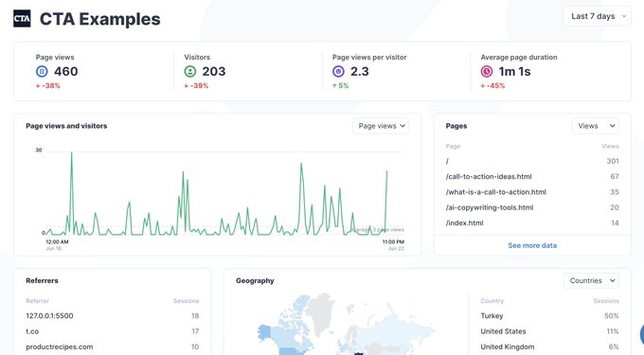Click the 2.3 page views per visitor value
644x355 pixels.
359,71
